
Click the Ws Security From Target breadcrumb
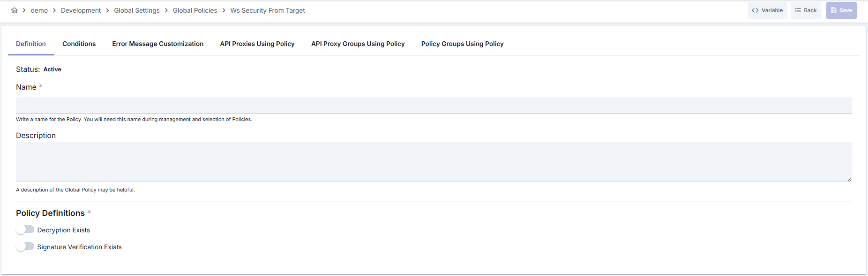(268, 10)
